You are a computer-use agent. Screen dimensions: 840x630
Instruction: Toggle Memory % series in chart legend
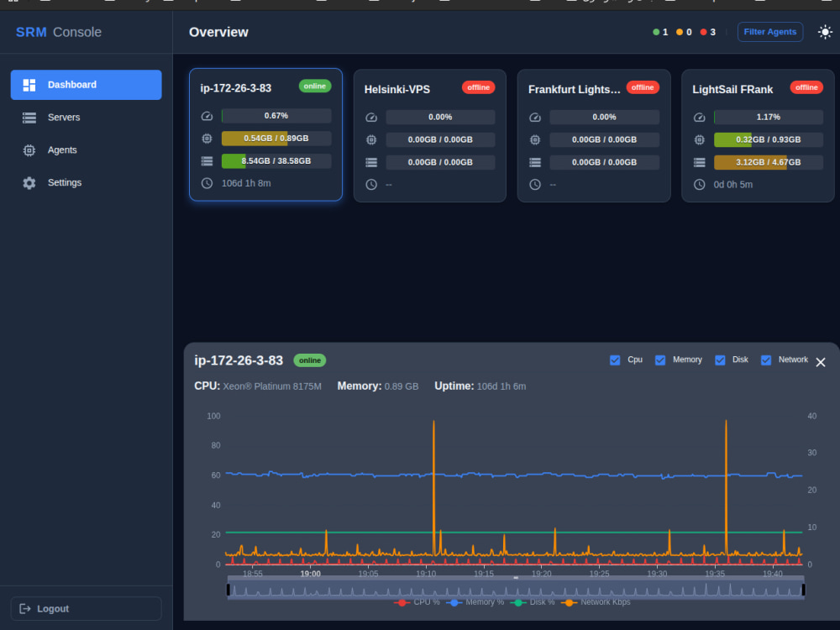[475, 602]
